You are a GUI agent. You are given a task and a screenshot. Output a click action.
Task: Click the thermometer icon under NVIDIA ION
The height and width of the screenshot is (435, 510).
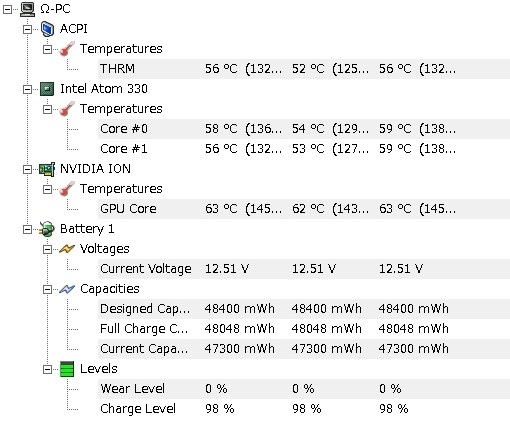[67, 189]
